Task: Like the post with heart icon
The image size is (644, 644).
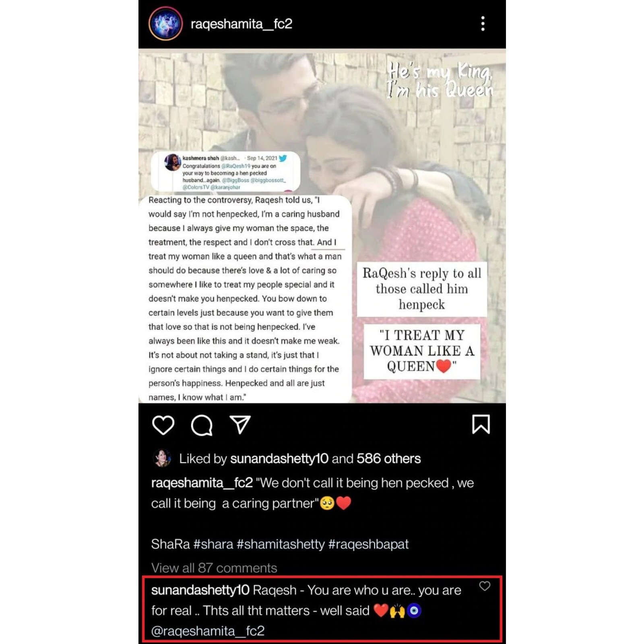Action: pyautogui.click(x=163, y=425)
